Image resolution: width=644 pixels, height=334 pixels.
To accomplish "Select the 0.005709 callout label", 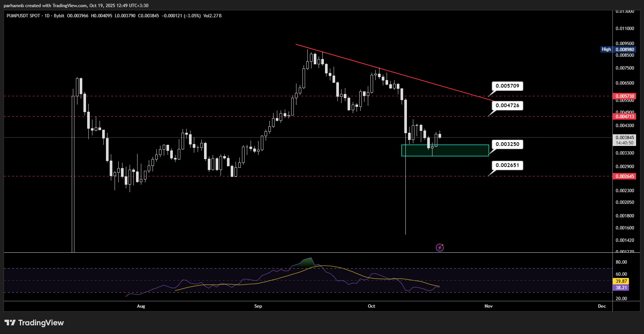I will (x=507, y=86).
